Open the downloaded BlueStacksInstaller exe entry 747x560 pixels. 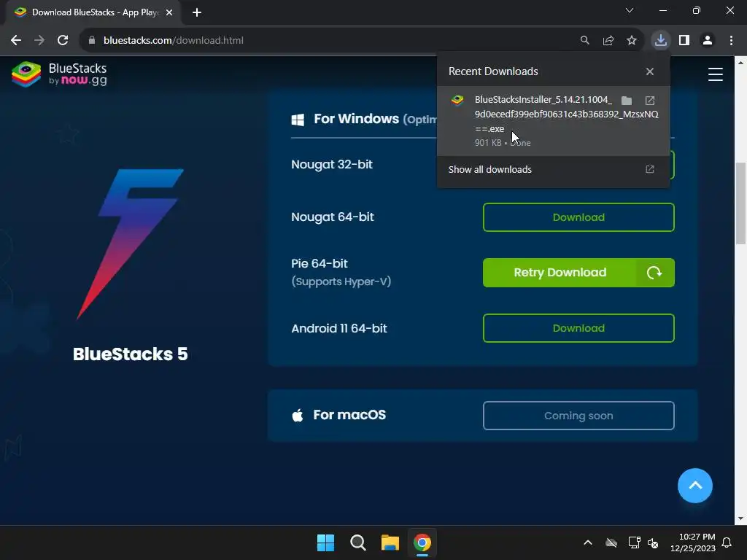553,121
